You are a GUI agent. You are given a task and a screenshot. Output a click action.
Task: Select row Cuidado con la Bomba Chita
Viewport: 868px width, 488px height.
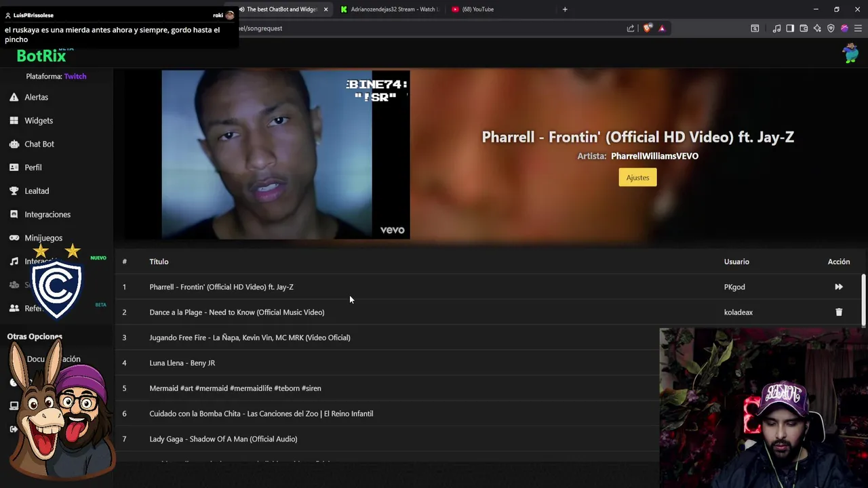(x=388, y=413)
